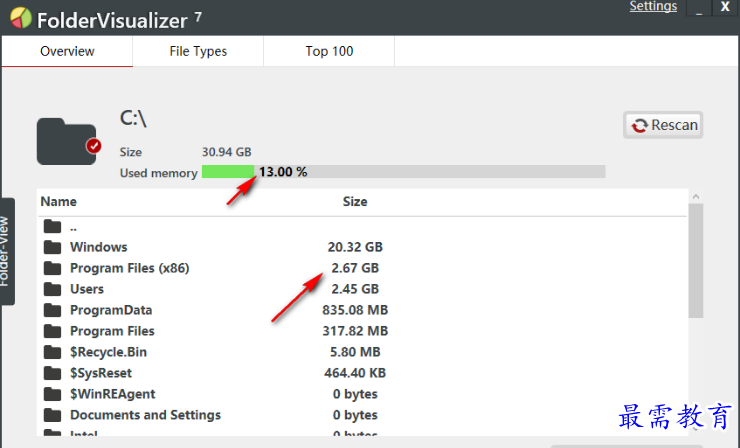This screenshot has width=740, height=448.
Task: Click the 2.45 GB size value
Action: pyautogui.click(x=355, y=289)
